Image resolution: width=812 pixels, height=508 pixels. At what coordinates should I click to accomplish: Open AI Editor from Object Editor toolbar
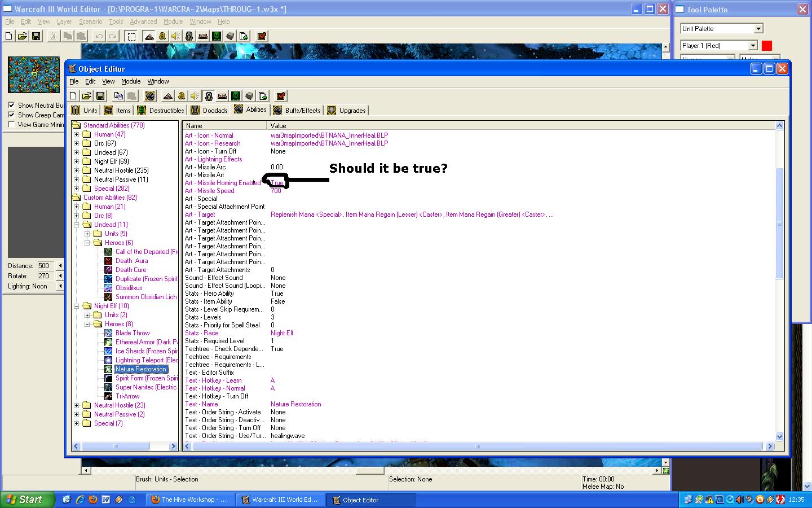tap(236, 96)
